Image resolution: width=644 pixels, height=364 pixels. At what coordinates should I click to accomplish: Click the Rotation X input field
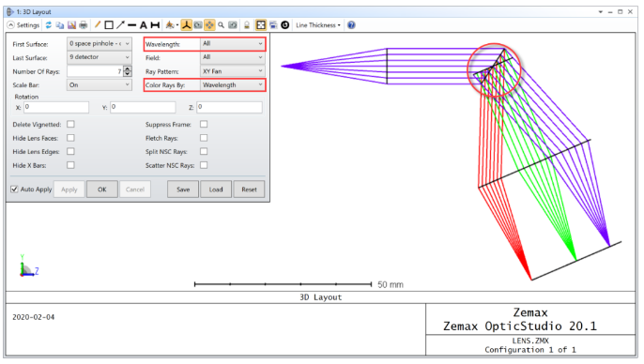coord(56,107)
